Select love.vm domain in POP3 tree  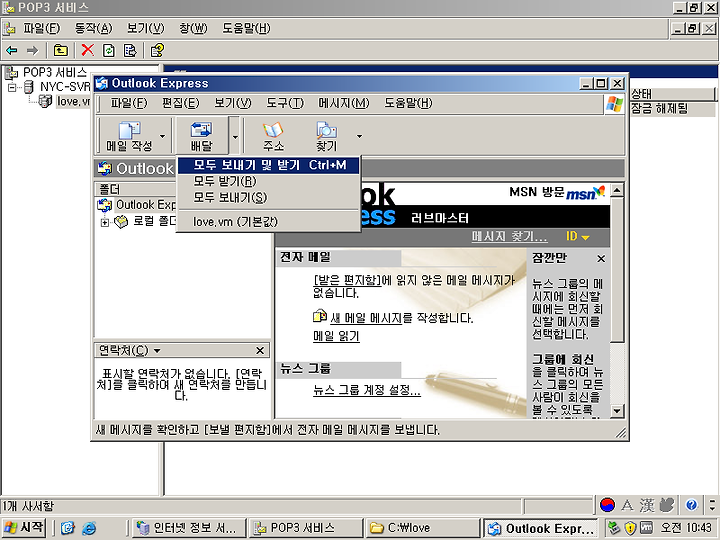73,101
